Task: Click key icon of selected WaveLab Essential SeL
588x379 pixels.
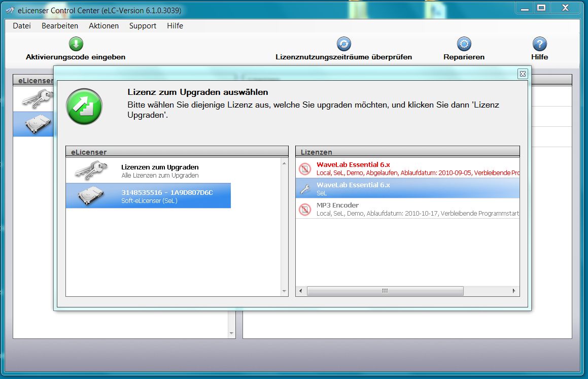Action: click(x=305, y=189)
